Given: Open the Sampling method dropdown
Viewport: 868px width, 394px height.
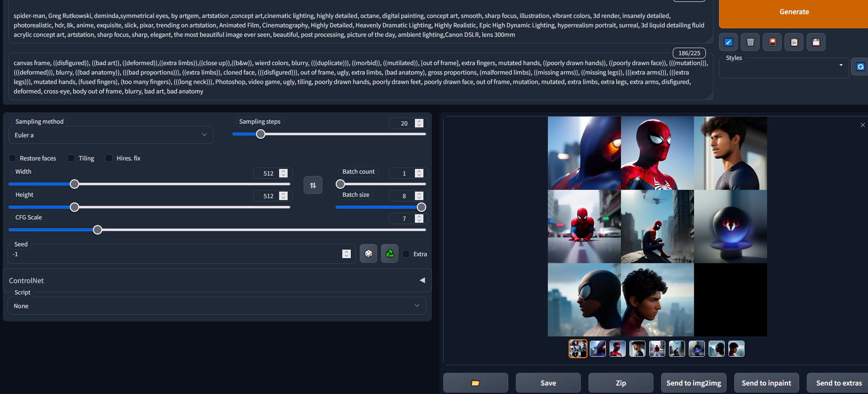Looking at the screenshot, I should (x=111, y=135).
